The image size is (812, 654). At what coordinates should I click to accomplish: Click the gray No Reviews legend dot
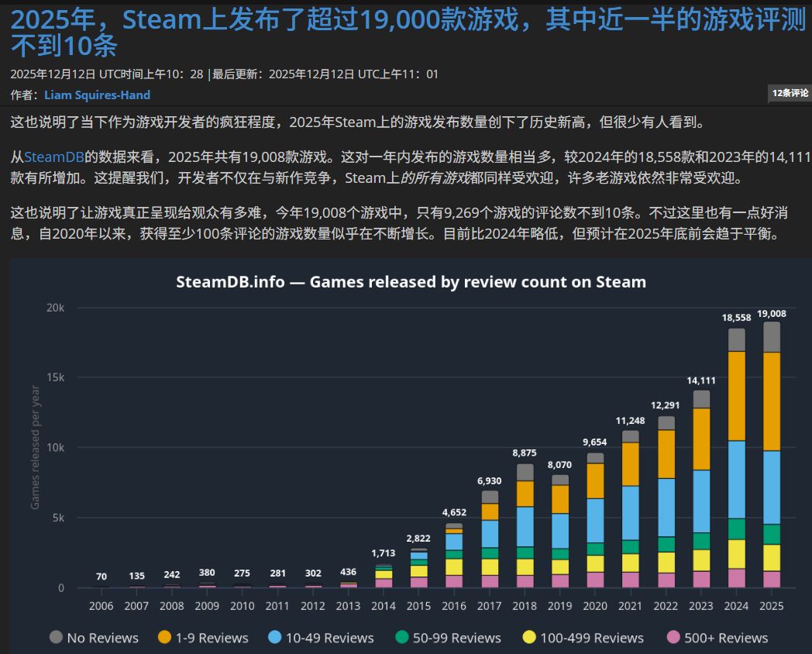pos(56,637)
